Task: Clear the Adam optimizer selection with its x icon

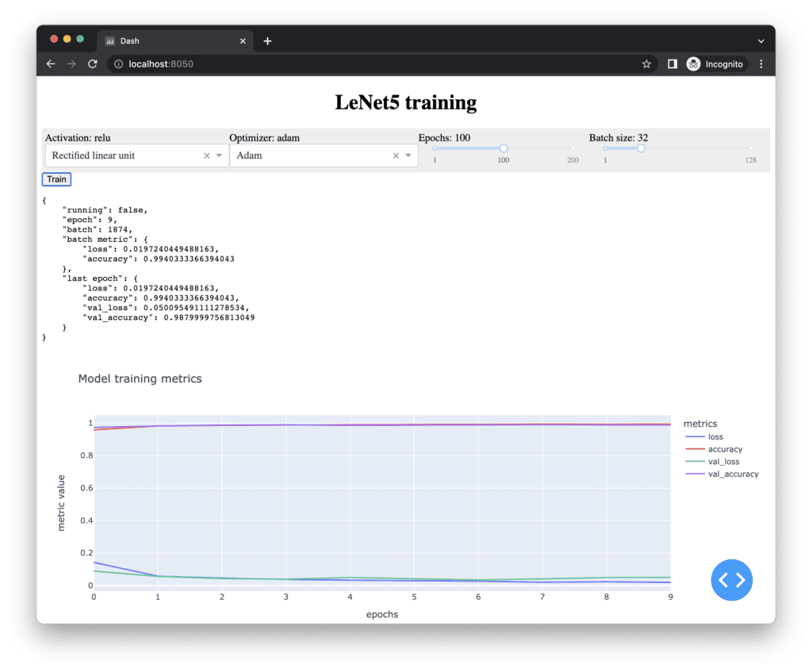Action: tap(396, 156)
